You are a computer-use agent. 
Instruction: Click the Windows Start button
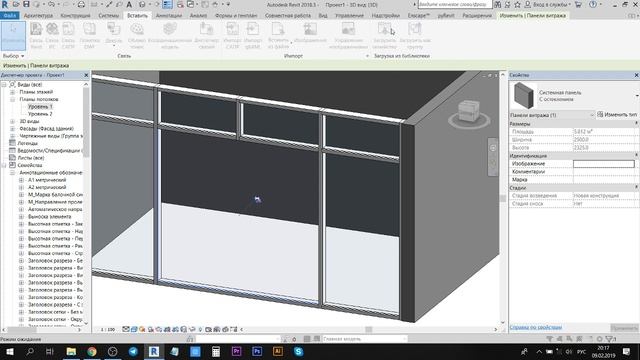tap(9, 351)
